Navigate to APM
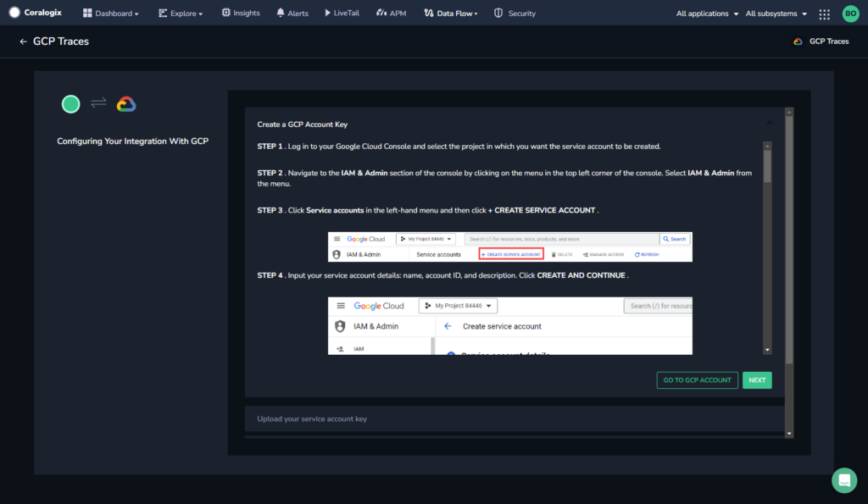 click(392, 14)
